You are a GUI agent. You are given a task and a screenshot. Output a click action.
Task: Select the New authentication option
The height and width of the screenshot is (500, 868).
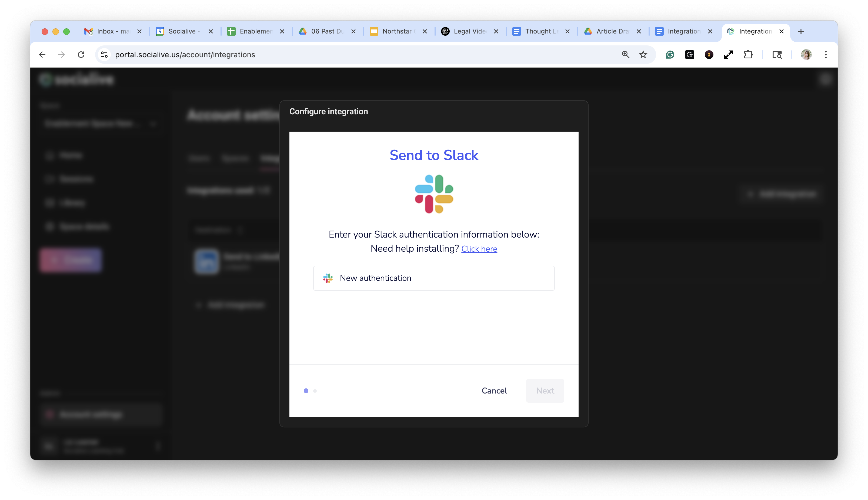click(x=434, y=278)
